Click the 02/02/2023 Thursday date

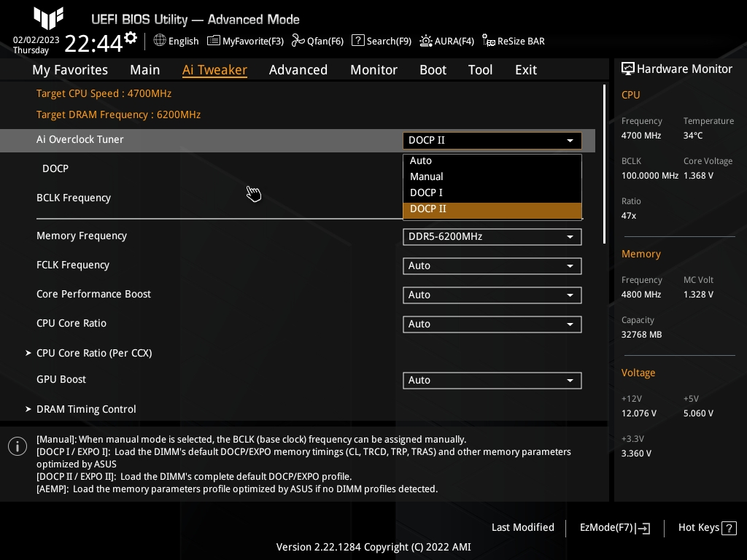(36, 44)
